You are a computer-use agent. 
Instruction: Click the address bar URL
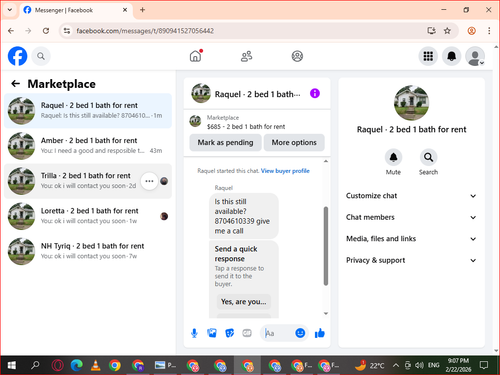(x=145, y=31)
